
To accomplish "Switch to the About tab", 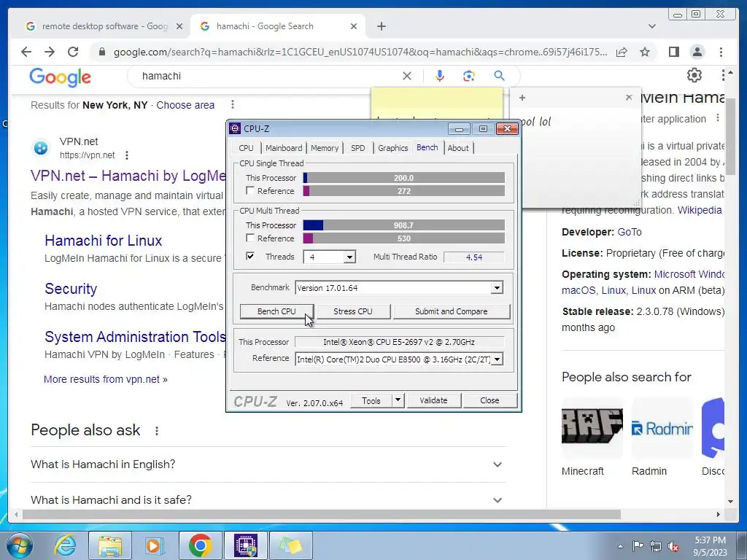I will (x=458, y=148).
